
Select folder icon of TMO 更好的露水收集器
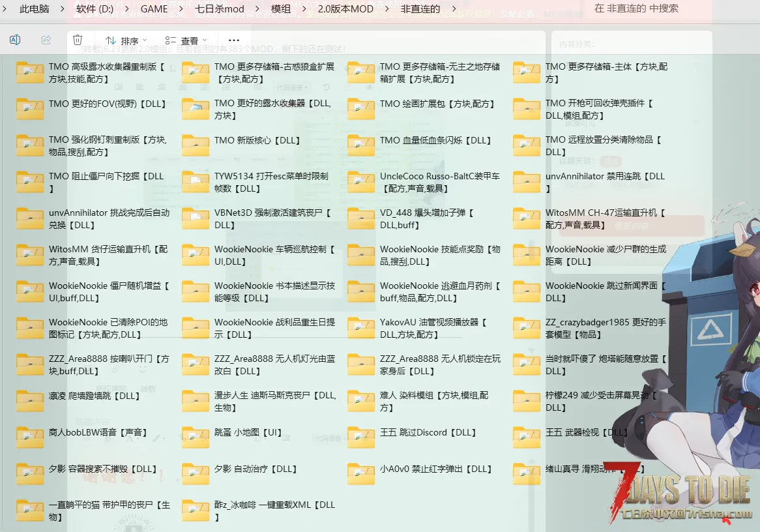[x=196, y=109]
